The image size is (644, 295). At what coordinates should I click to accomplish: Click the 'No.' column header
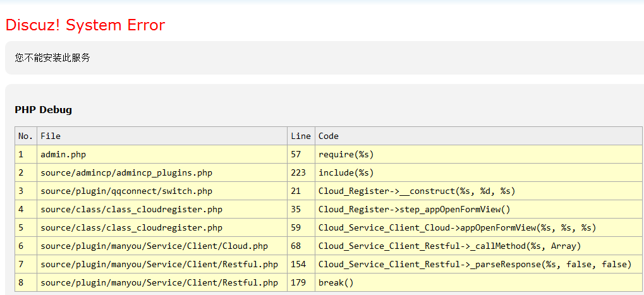(x=26, y=136)
